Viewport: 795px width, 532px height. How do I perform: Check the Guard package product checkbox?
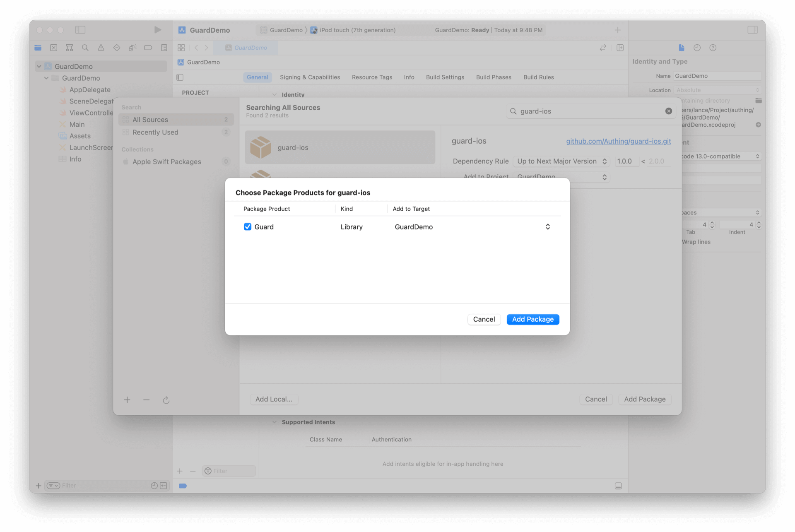[x=248, y=227]
